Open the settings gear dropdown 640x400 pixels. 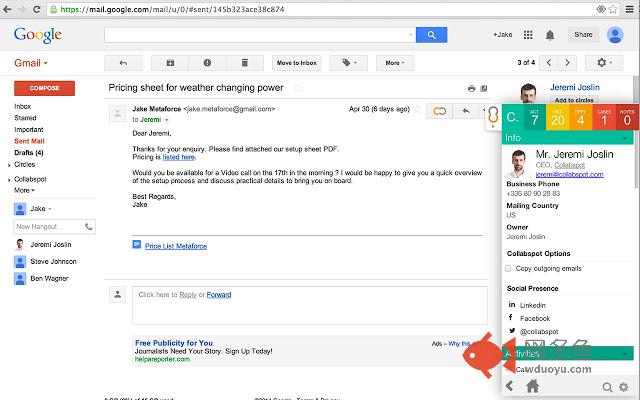click(604, 63)
